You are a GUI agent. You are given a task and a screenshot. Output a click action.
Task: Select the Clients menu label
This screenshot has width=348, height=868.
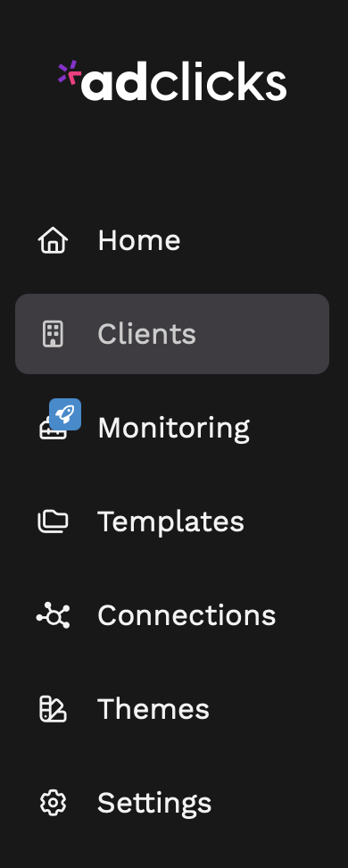tap(146, 334)
